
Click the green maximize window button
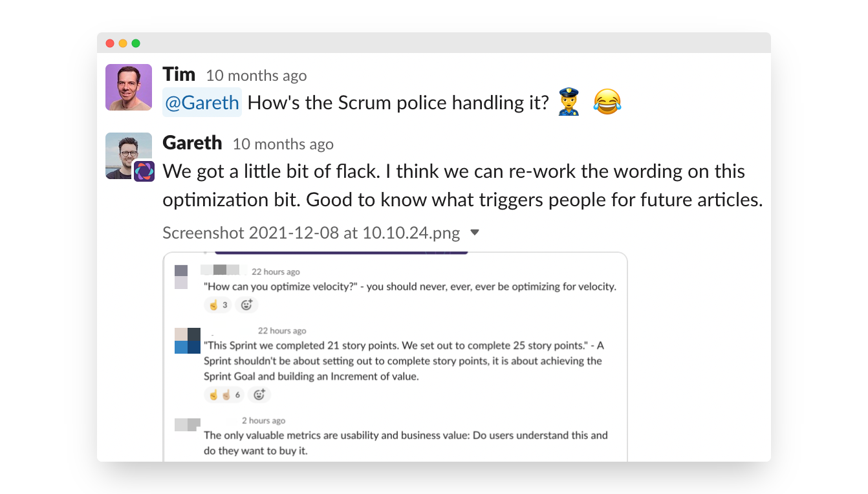tap(136, 43)
